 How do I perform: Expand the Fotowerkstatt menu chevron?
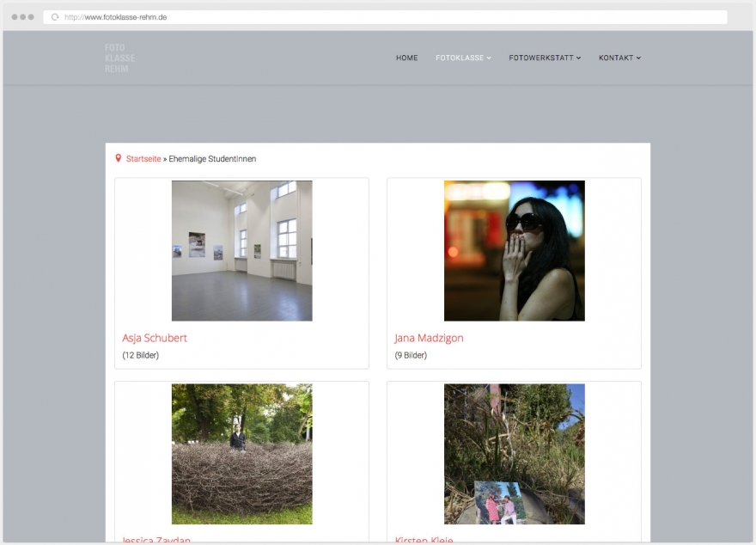578,58
